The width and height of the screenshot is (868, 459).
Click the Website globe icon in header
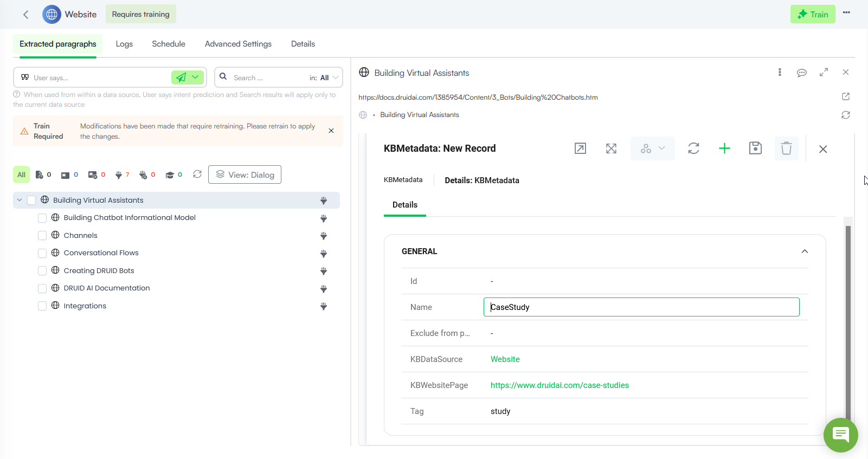click(52, 15)
